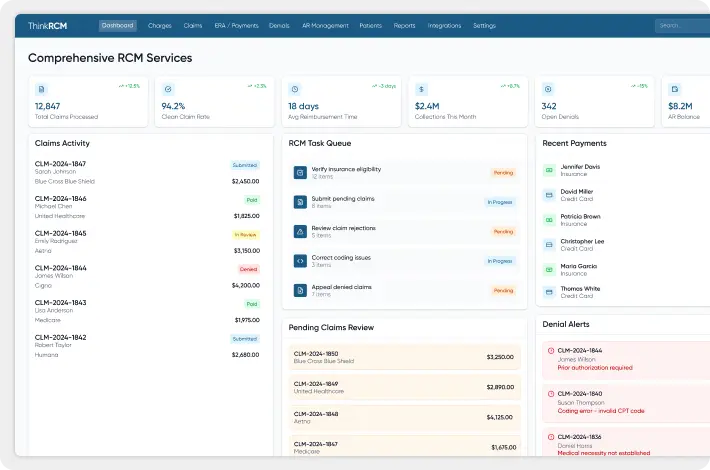Image resolution: width=710 pixels, height=470 pixels.
Task: Select claim CLM-2024-1842 in Claims Activity
Action: (x=147, y=346)
